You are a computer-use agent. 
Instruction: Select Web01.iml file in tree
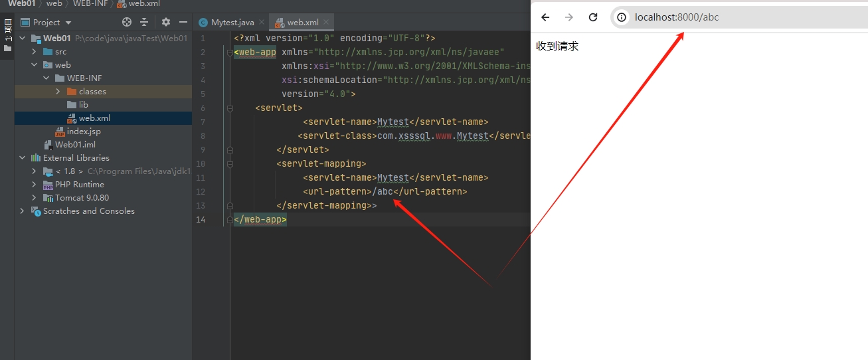74,145
